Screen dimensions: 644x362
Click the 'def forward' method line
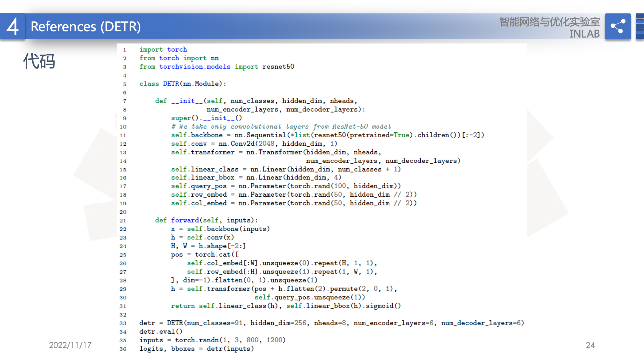tap(206, 220)
